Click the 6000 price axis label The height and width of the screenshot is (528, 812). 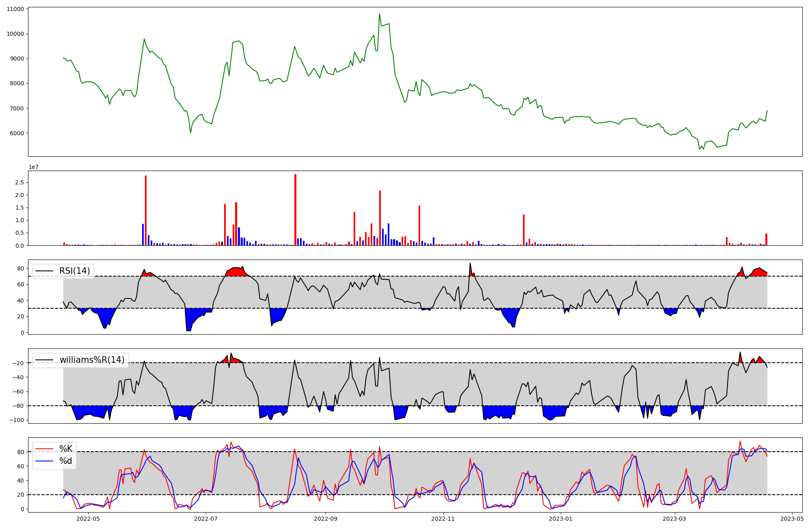[17, 133]
